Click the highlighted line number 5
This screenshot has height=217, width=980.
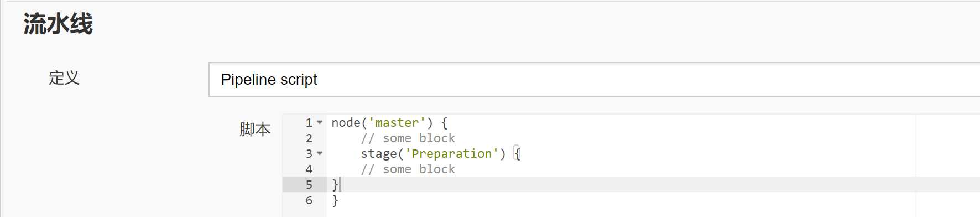(x=309, y=184)
